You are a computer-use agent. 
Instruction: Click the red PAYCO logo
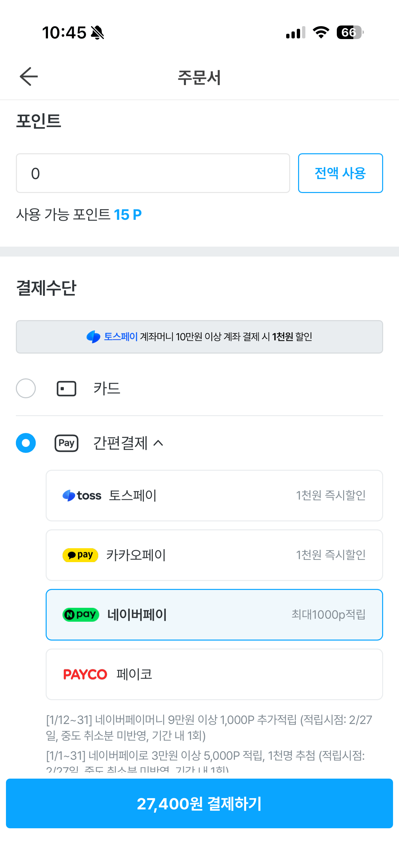pos(85,674)
